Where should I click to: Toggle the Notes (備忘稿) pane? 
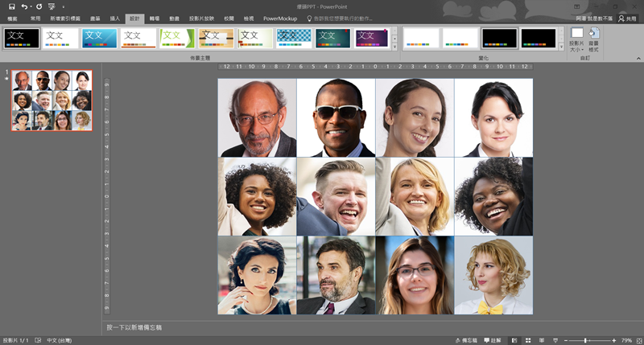coord(467,340)
